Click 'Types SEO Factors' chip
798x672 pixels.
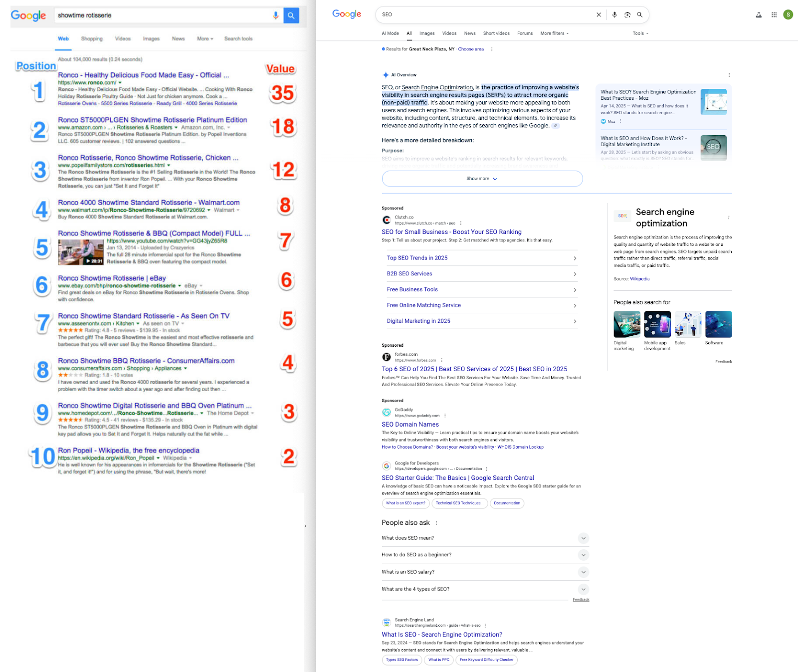tap(402, 660)
